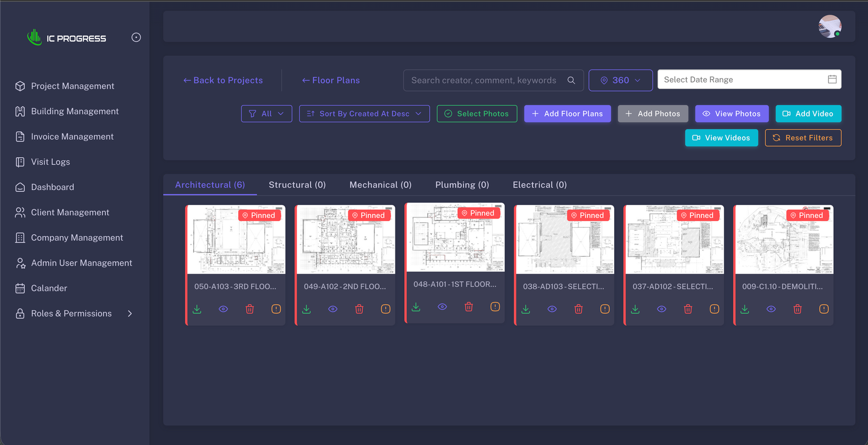Viewport: 868px width, 445px height.
Task: Switch to the Architectural (6) tab
Action: [210, 185]
